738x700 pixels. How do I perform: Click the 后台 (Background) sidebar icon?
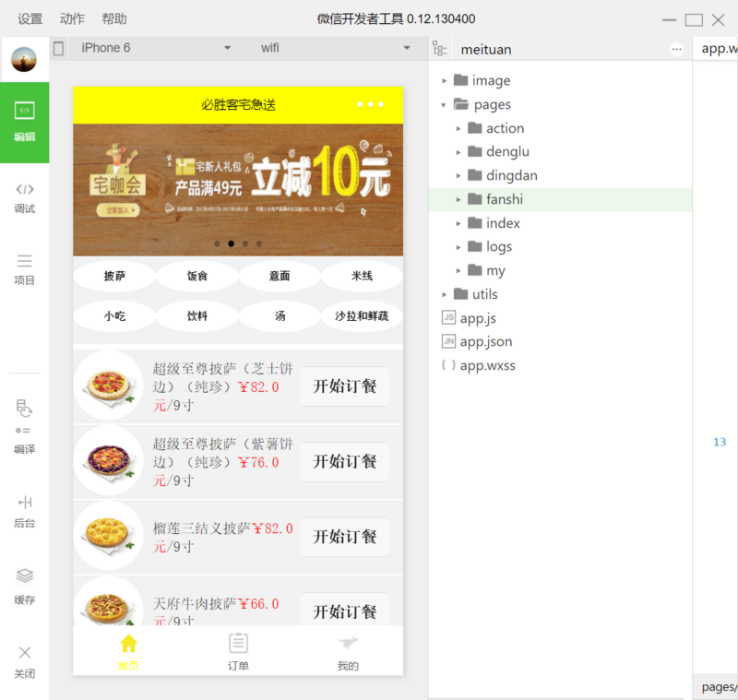point(25,512)
